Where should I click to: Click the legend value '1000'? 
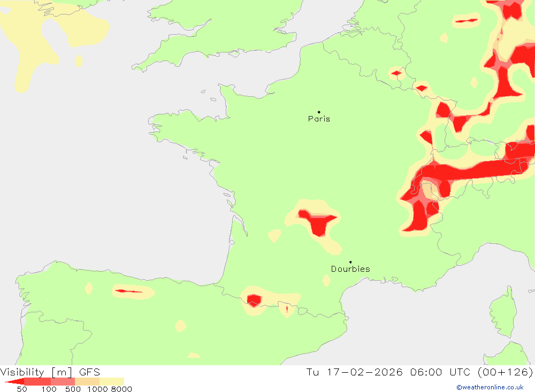pos(97,389)
